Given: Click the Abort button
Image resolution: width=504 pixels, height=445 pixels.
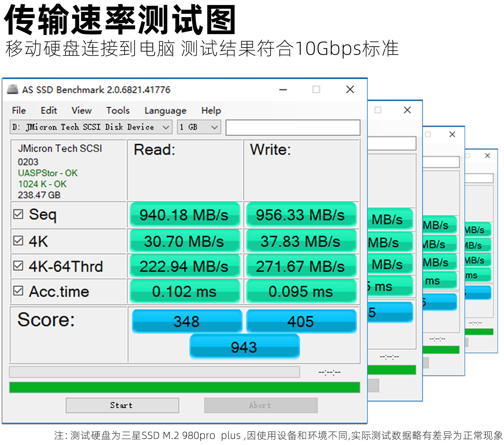Looking at the screenshot, I should (x=261, y=405).
